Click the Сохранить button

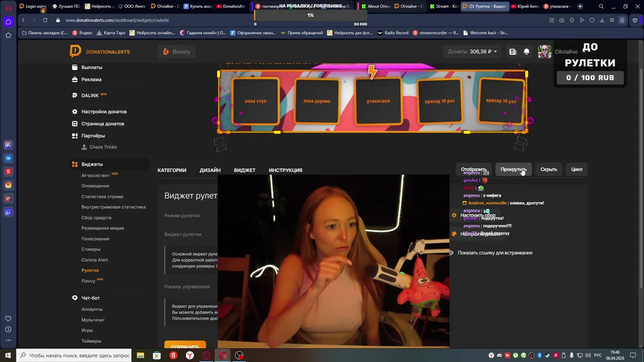click(x=185, y=345)
